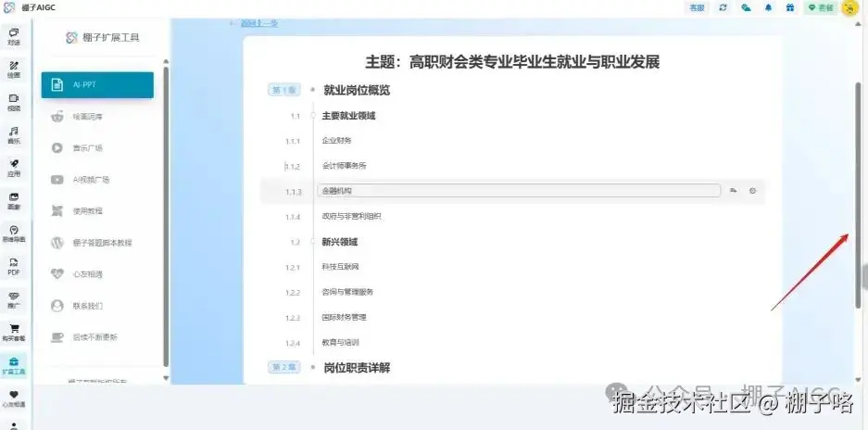Open the PDF sidebar icon

point(14,267)
